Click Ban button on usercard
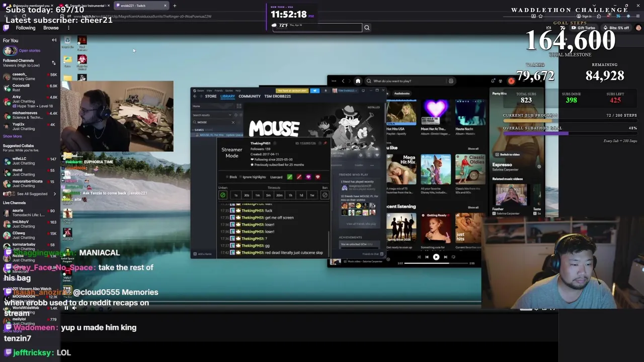Viewport: 644px width, 362px height. [325, 195]
